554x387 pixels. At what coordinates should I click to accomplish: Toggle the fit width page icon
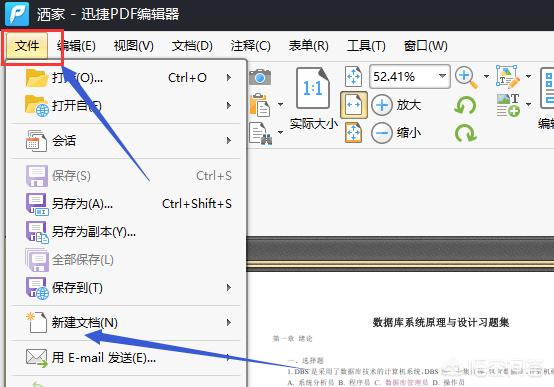tap(354, 105)
